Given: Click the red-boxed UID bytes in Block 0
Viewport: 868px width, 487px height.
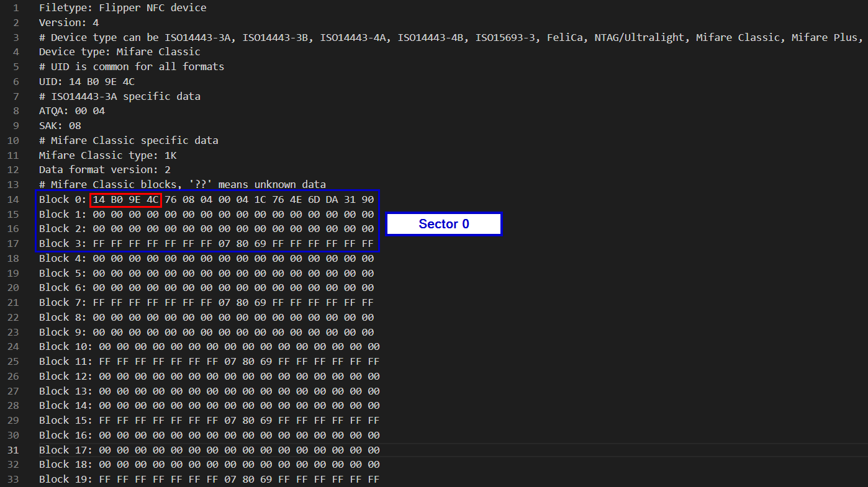Looking at the screenshot, I should click(126, 200).
